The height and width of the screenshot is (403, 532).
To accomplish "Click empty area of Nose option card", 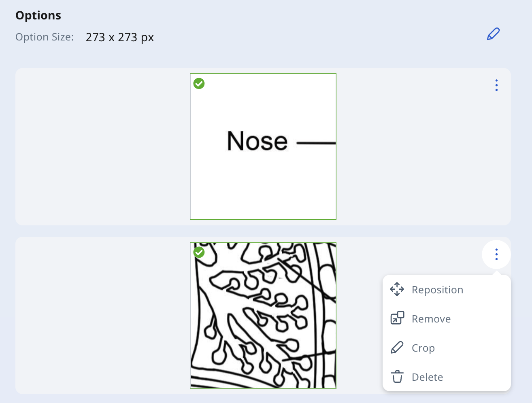I will point(101,146).
